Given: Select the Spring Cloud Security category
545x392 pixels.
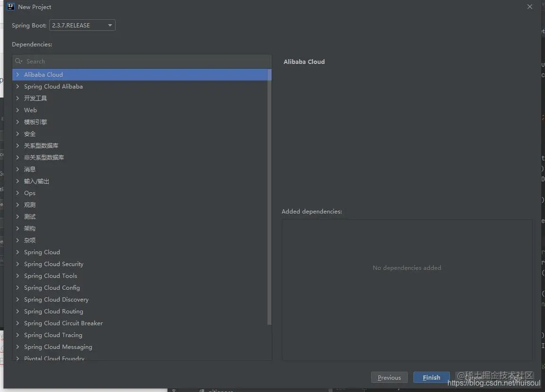Looking at the screenshot, I should pyautogui.click(x=140, y=264).
